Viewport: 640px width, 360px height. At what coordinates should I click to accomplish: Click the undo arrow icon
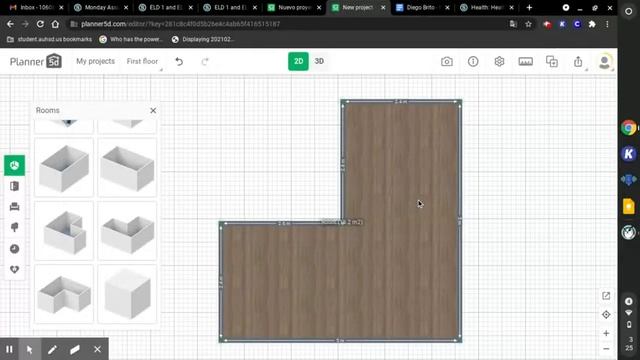tap(179, 62)
